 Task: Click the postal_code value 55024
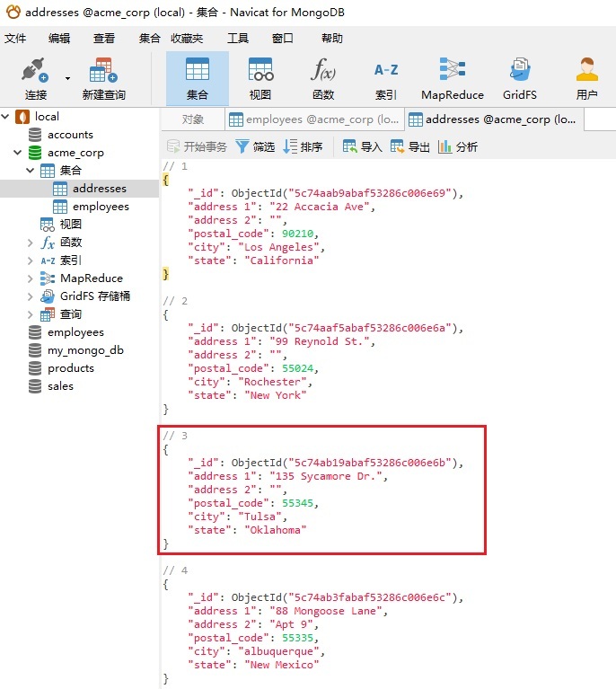(x=297, y=368)
